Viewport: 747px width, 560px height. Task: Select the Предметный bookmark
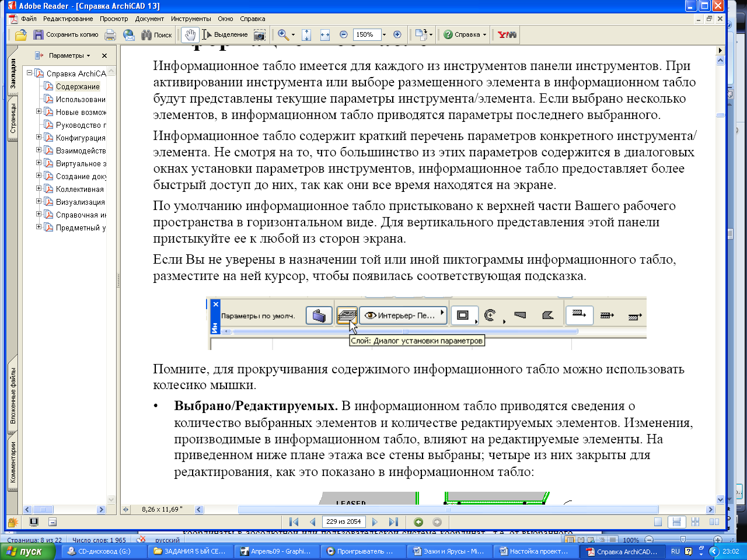pos(81,228)
